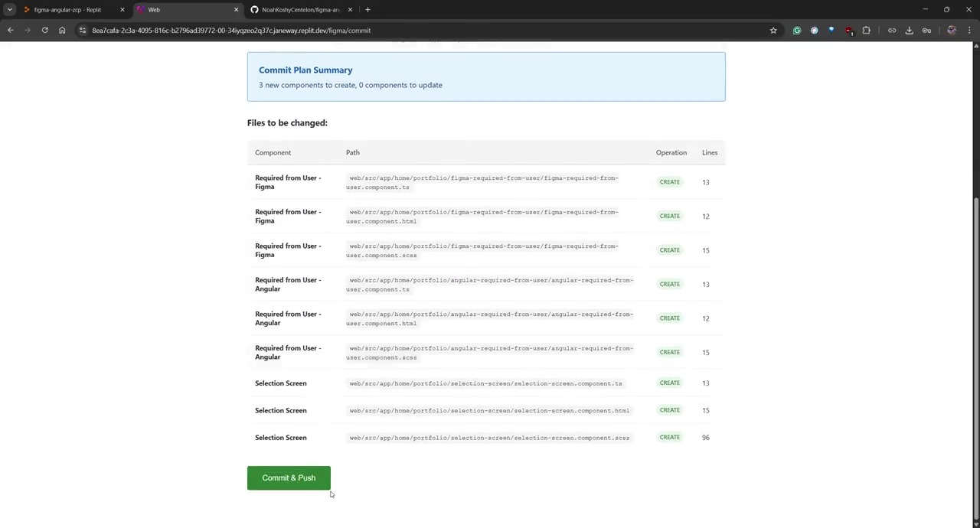The image size is (980, 528).
Task: Close the Web tab
Action: click(236, 10)
